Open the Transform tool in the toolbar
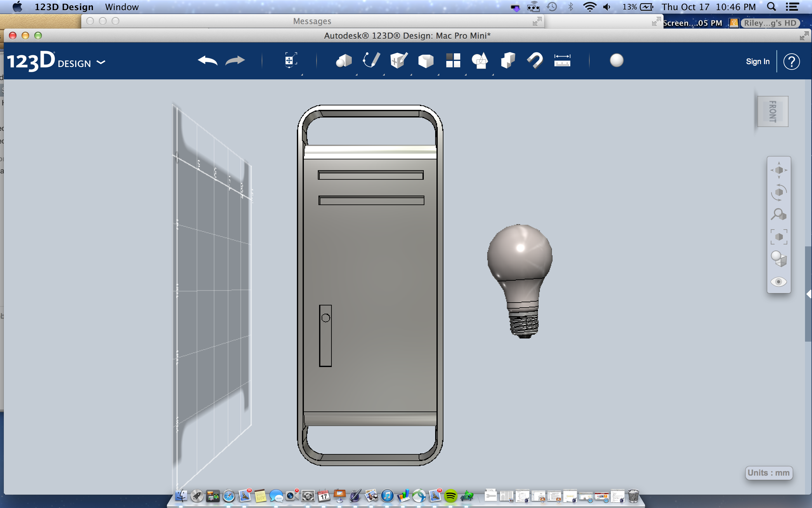 pyautogui.click(x=291, y=60)
